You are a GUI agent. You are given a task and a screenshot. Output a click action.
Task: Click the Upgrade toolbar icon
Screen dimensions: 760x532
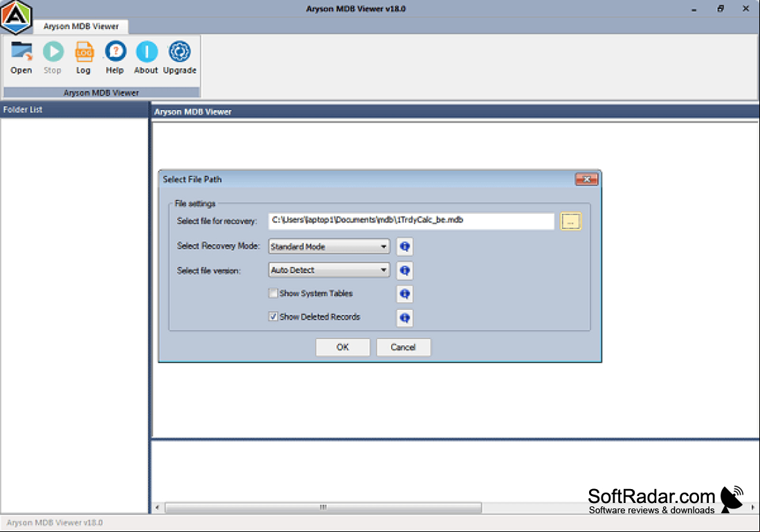pos(179,57)
